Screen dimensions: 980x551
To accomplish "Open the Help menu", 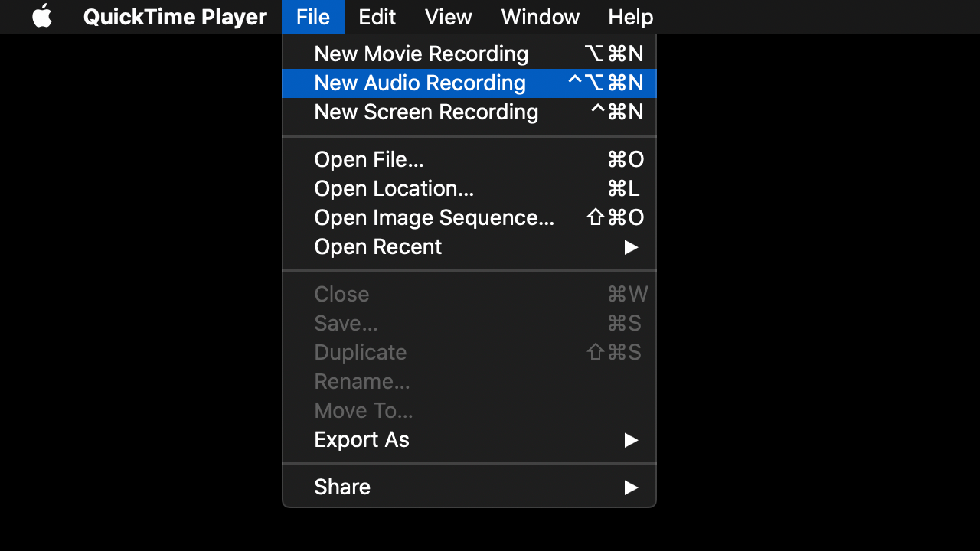I will click(631, 17).
